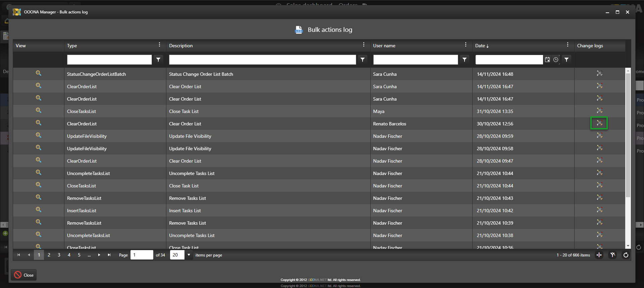Open the Date column options menu
Screen dimensions: 644x288
click(568, 45)
